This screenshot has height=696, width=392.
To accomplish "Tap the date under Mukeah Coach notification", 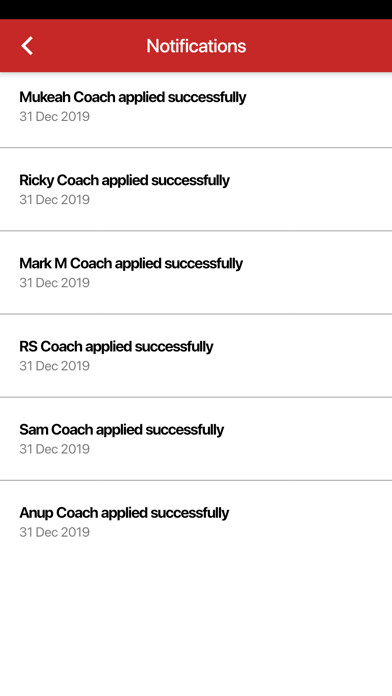I will click(x=55, y=116).
